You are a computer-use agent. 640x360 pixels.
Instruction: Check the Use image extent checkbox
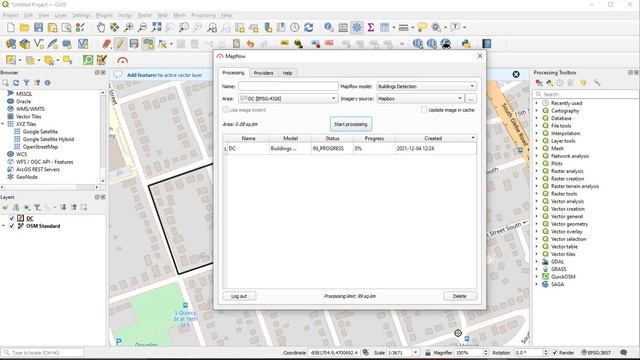point(226,110)
